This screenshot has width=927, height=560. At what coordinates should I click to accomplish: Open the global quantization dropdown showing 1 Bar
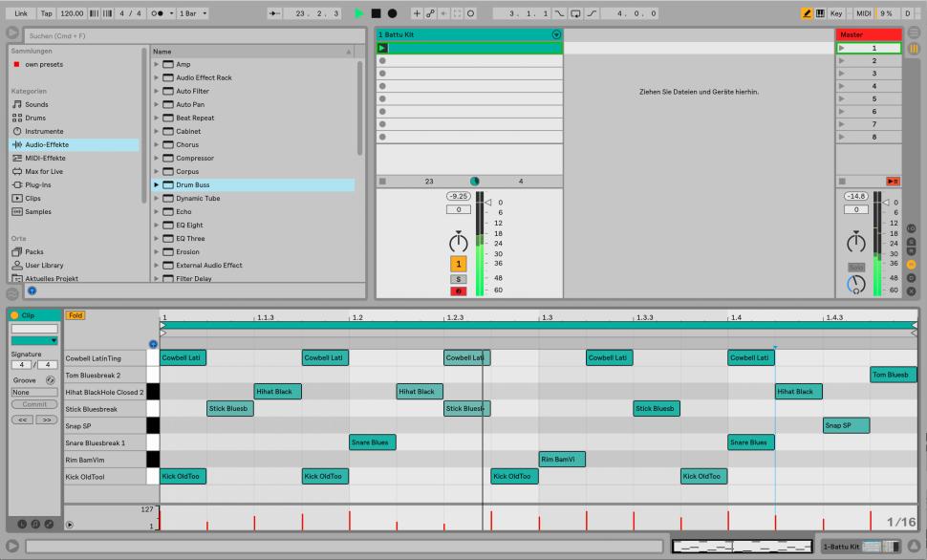click(194, 11)
